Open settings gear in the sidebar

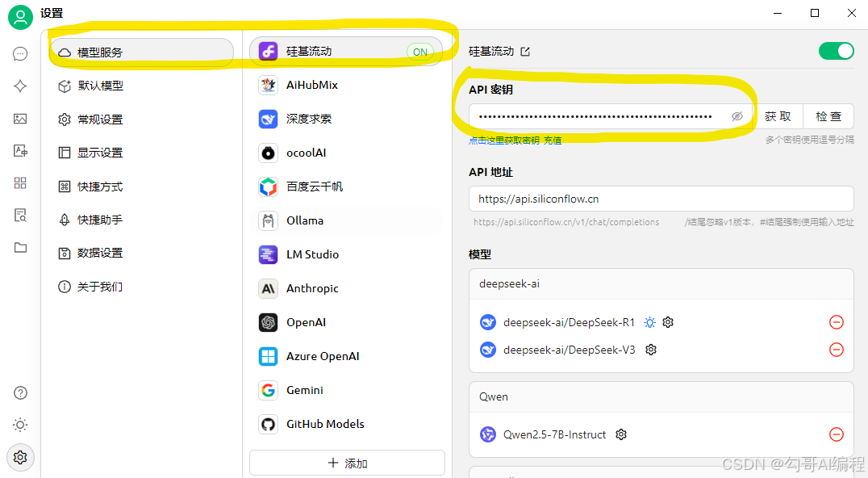(20, 458)
